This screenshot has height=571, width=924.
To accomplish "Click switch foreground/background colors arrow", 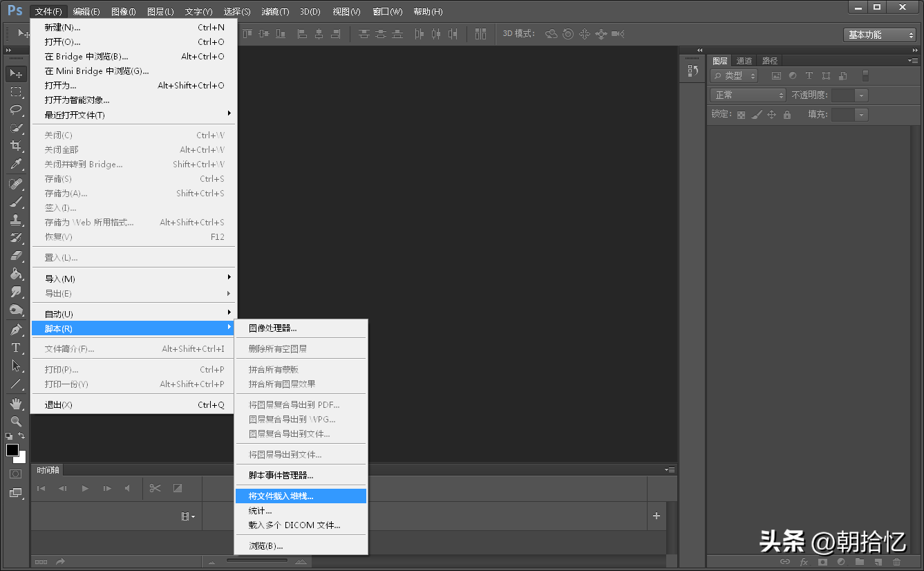I will (x=22, y=436).
